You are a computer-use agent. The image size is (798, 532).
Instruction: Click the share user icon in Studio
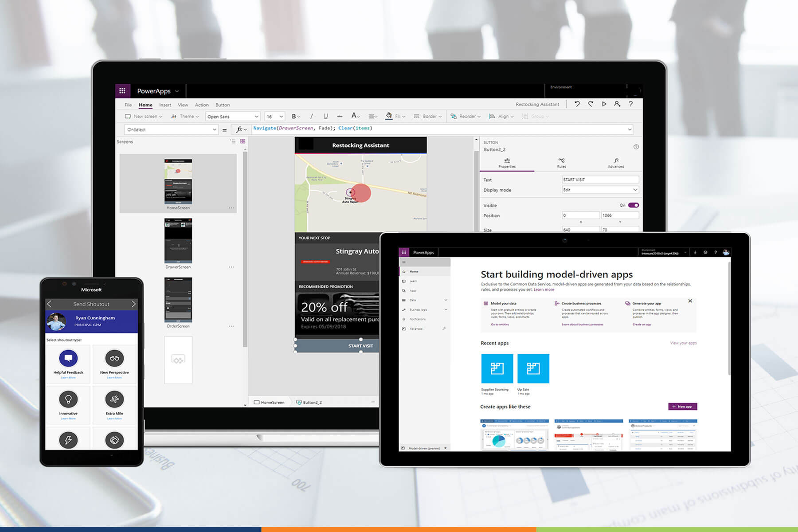pos(617,104)
